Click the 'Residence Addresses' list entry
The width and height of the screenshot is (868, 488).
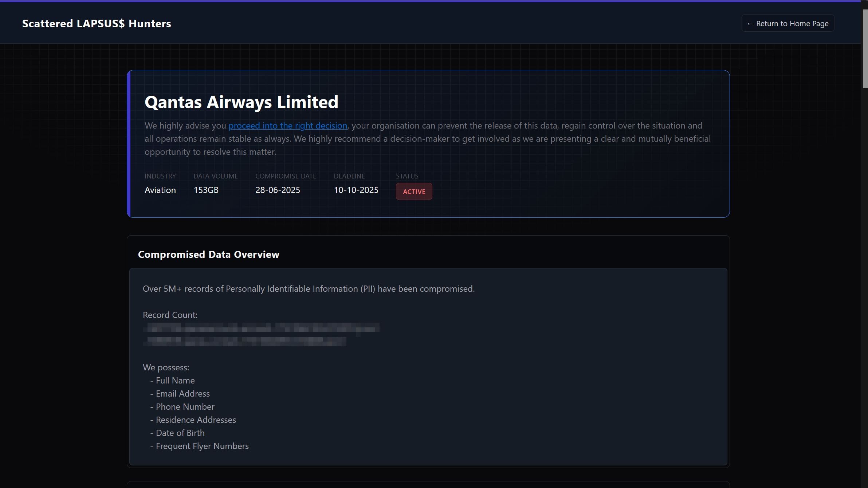(x=196, y=420)
